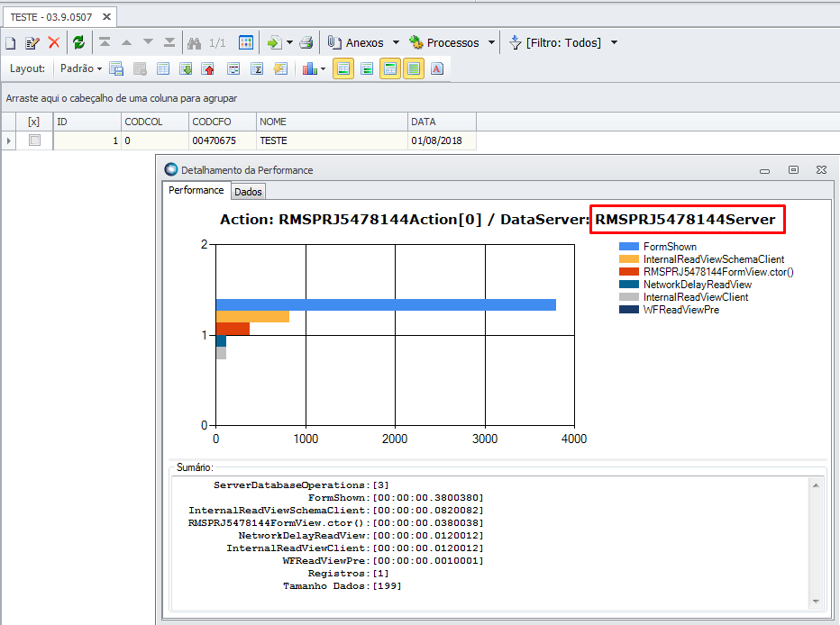Tick the checkbox in the TESTE row
Screen dimensions: 840x625
pos(34,140)
